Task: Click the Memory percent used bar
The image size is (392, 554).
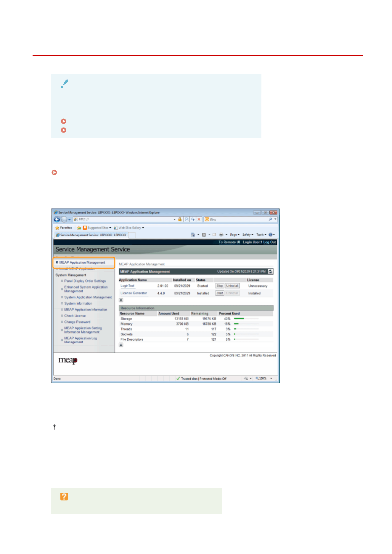Action: [246, 324]
